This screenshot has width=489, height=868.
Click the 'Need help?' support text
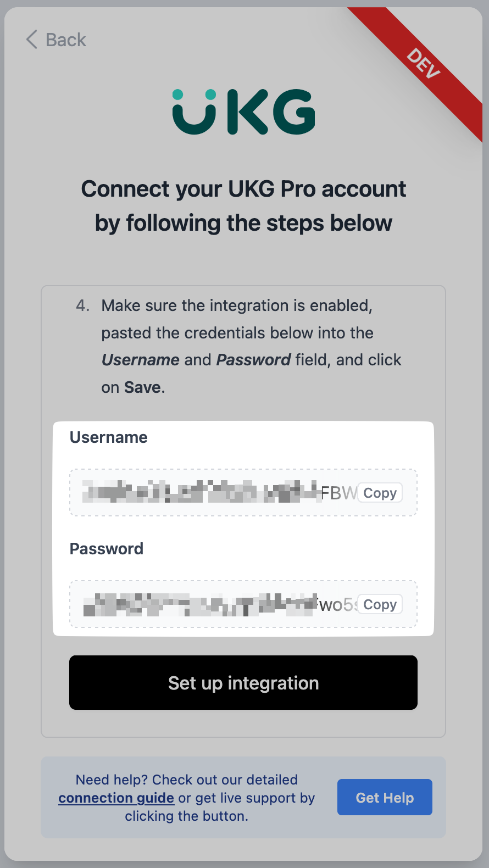tap(112, 780)
